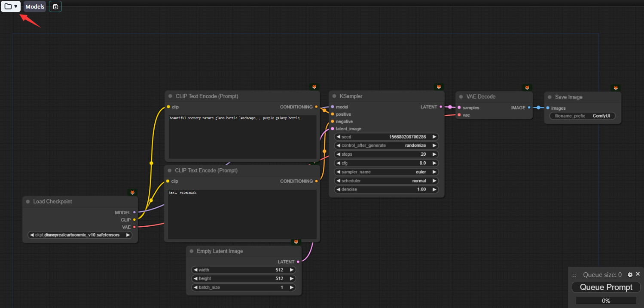The width and height of the screenshot is (644, 308).
Task: Click the denoise value slider
Action: [386, 189]
